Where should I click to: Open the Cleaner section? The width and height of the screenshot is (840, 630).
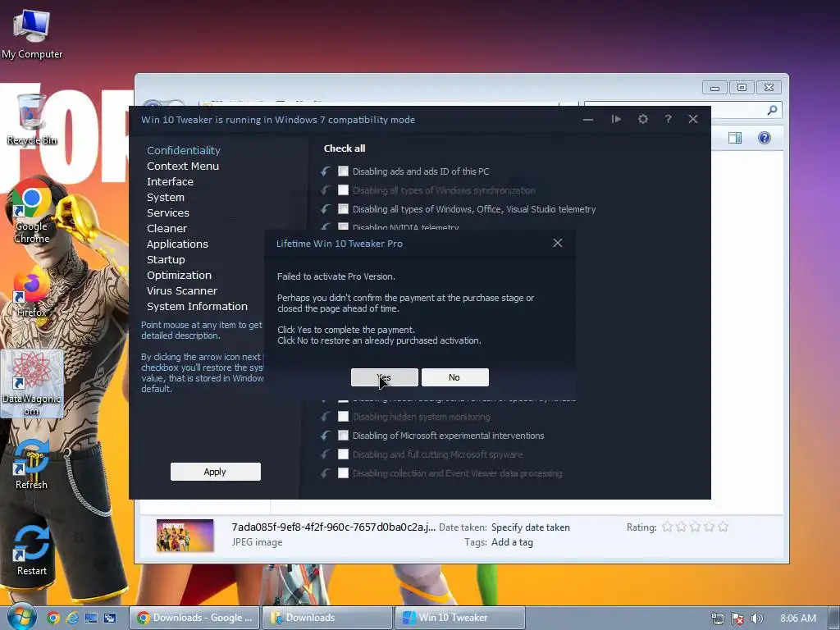click(167, 228)
